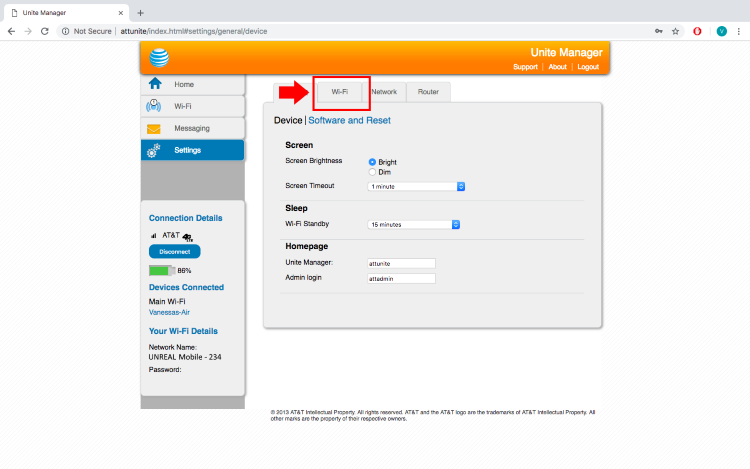Open the Chrome profile avatar
The height and width of the screenshot is (469, 750).
[722, 31]
